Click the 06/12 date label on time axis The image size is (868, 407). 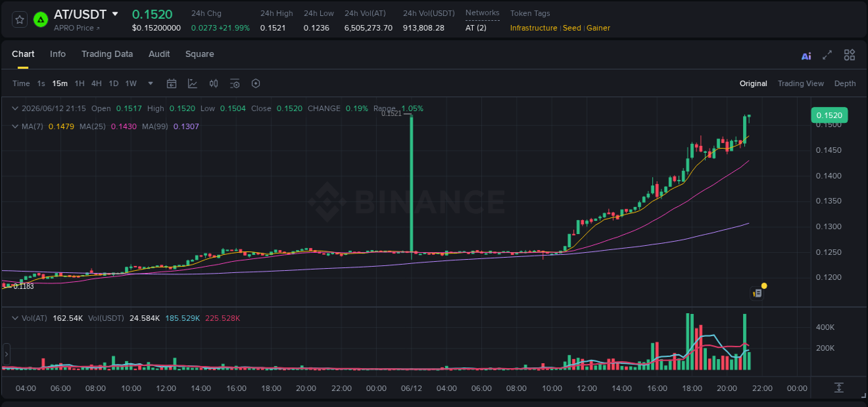point(412,388)
